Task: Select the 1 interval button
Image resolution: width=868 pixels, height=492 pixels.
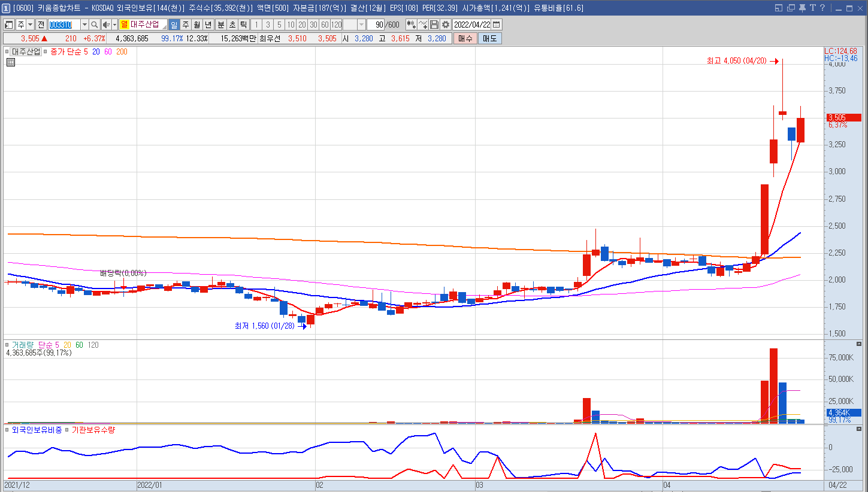Action: click(x=256, y=25)
